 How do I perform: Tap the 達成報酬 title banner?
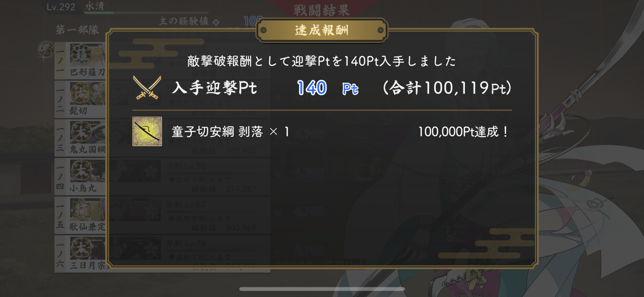coord(322,30)
